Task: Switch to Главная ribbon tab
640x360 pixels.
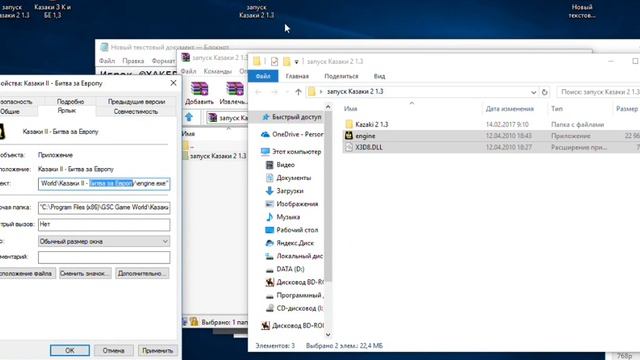Action: click(297, 76)
